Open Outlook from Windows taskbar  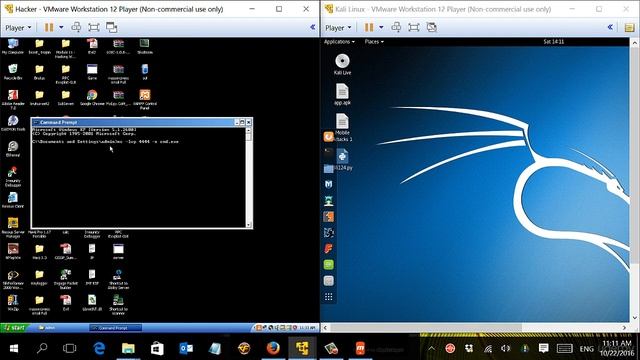click(x=186, y=348)
